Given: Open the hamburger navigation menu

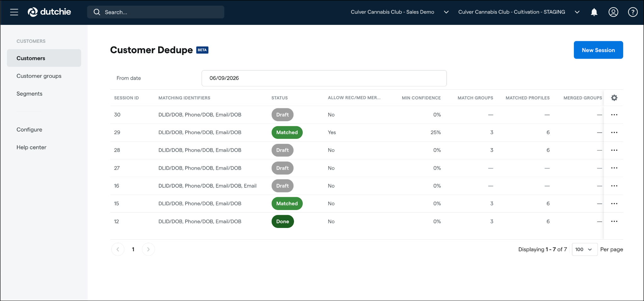Looking at the screenshot, I should [14, 12].
